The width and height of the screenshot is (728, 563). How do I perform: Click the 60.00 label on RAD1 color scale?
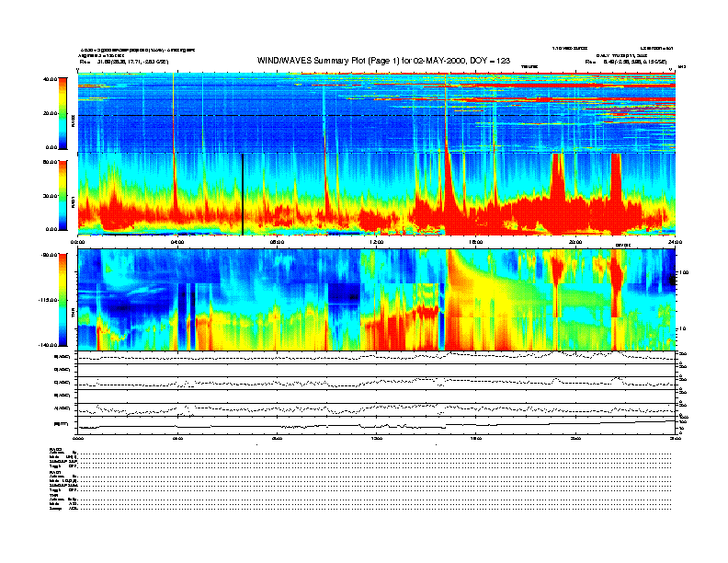coord(51,162)
